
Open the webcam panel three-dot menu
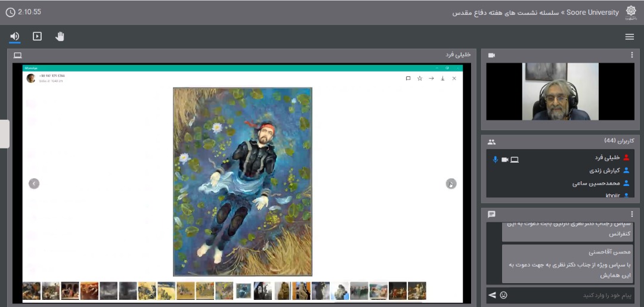point(631,55)
